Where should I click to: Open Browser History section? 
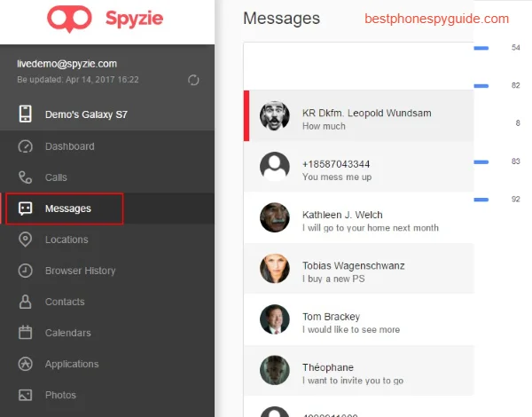[107, 271]
